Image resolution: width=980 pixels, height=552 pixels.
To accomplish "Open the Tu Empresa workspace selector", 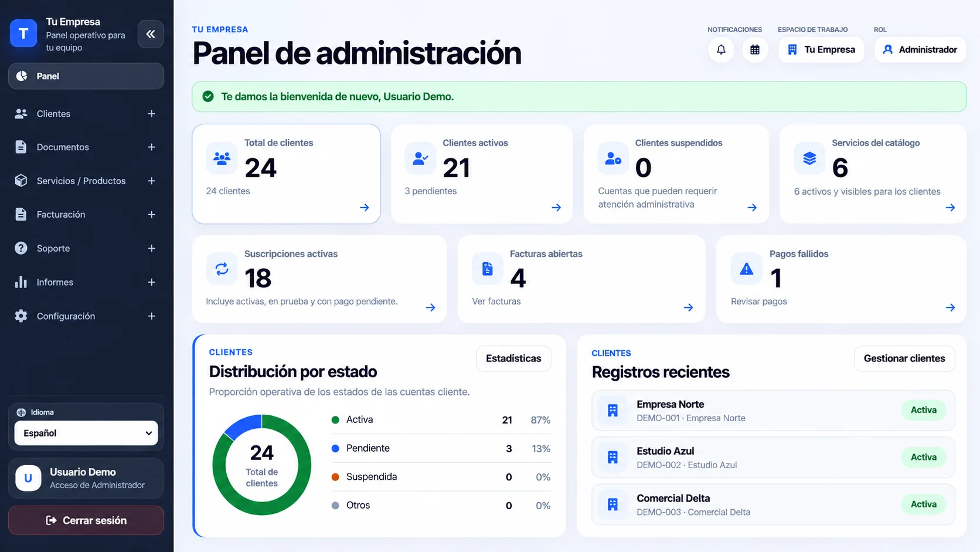I will [x=821, y=50].
